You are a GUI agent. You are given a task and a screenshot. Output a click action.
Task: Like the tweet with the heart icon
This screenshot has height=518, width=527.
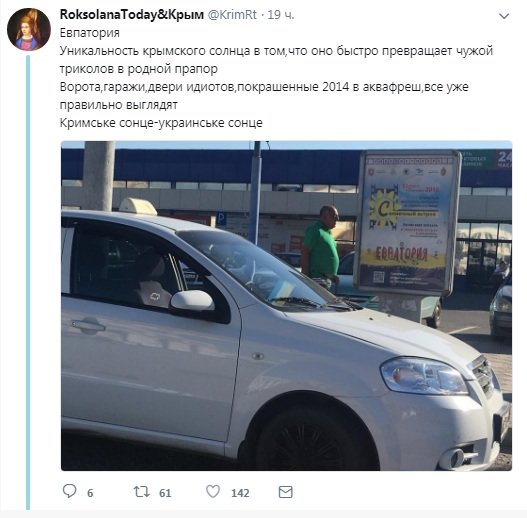(213, 492)
